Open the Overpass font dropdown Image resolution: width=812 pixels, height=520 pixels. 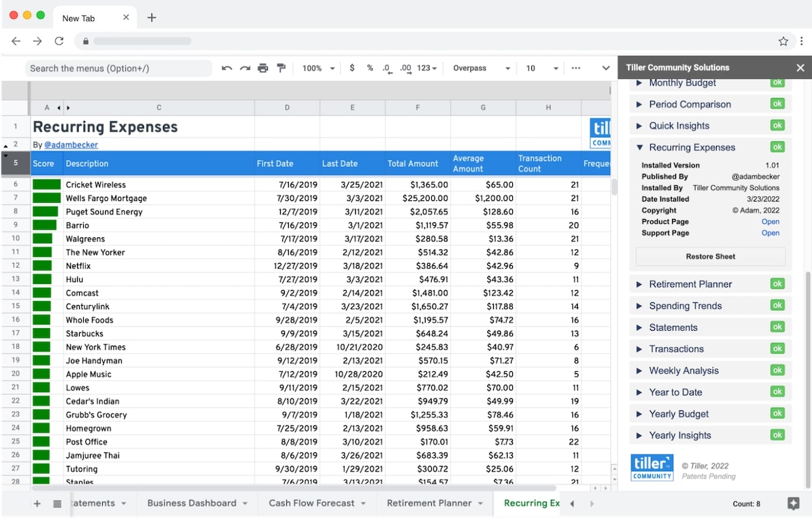(x=482, y=68)
